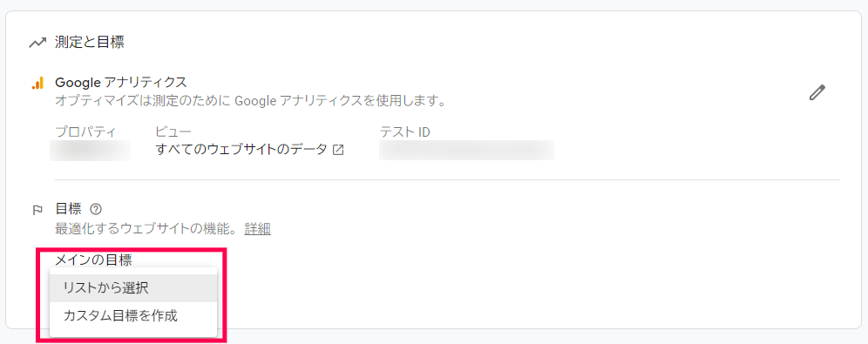Click the 最適化するウェブサイトの機能 description text

[148, 228]
